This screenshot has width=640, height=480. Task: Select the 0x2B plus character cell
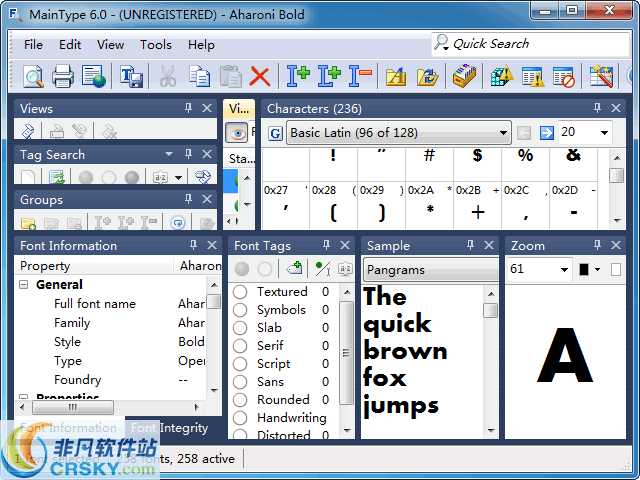[477, 205]
